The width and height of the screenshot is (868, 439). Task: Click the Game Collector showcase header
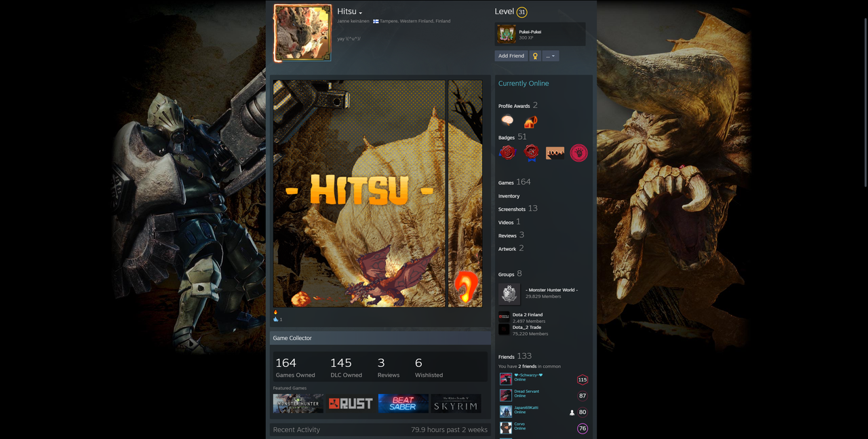pyautogui.click(x=380, y=338)
